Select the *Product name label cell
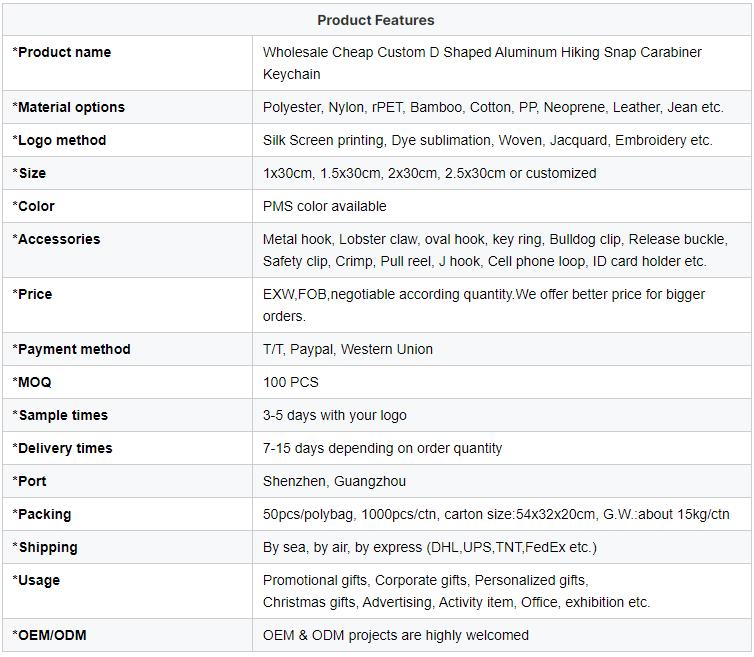 62,52
